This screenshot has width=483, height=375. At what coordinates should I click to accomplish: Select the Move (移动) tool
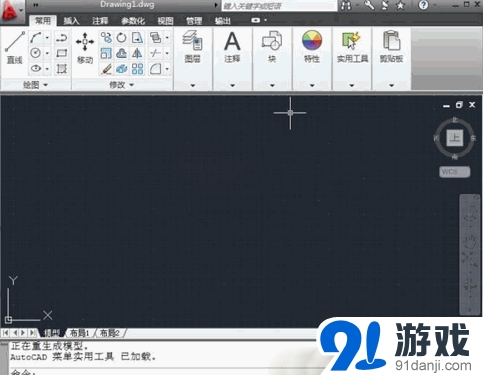click(85, 47)
